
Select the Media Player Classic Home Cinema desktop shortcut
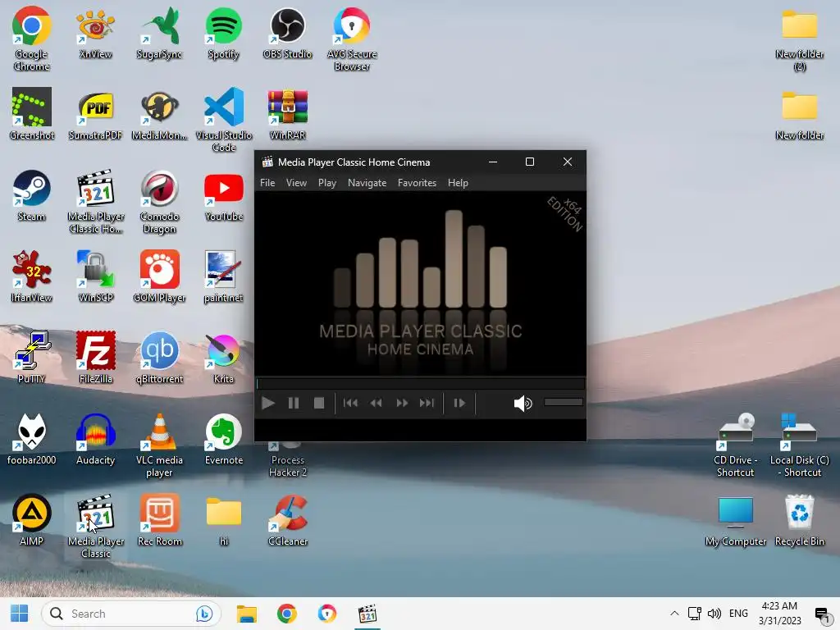[95, 202]
